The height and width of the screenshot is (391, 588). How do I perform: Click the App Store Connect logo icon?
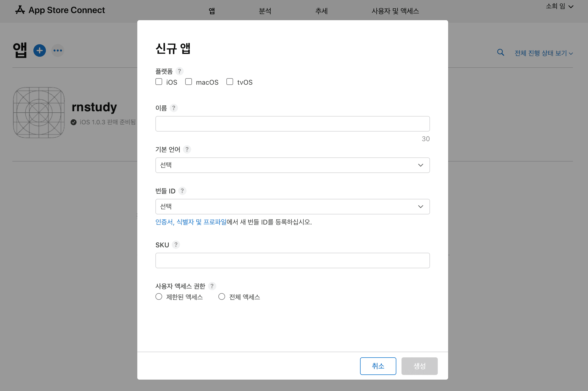[x=20, y=10]
